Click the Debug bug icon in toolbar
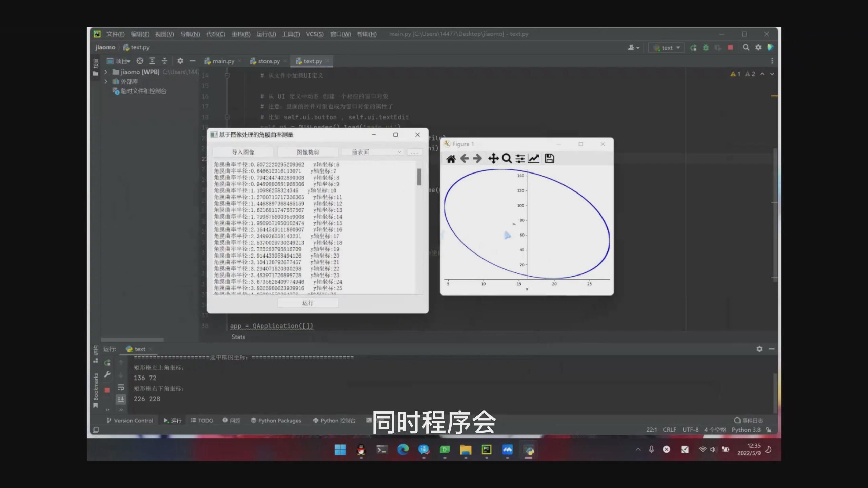 coord(706,48)
